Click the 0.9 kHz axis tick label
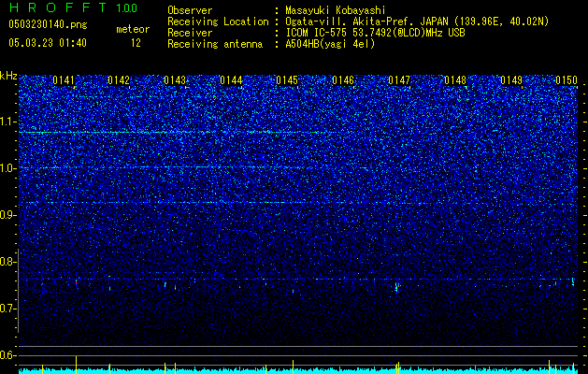This screenshot has width=588, height=374. (x=8, y=215)
